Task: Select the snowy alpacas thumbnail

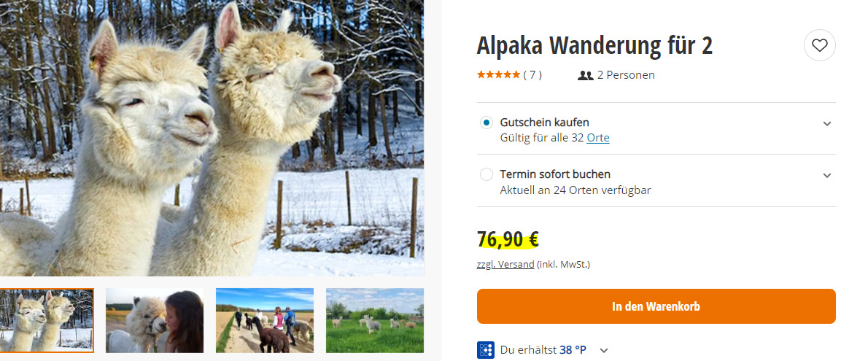Action: click(47, 321)
